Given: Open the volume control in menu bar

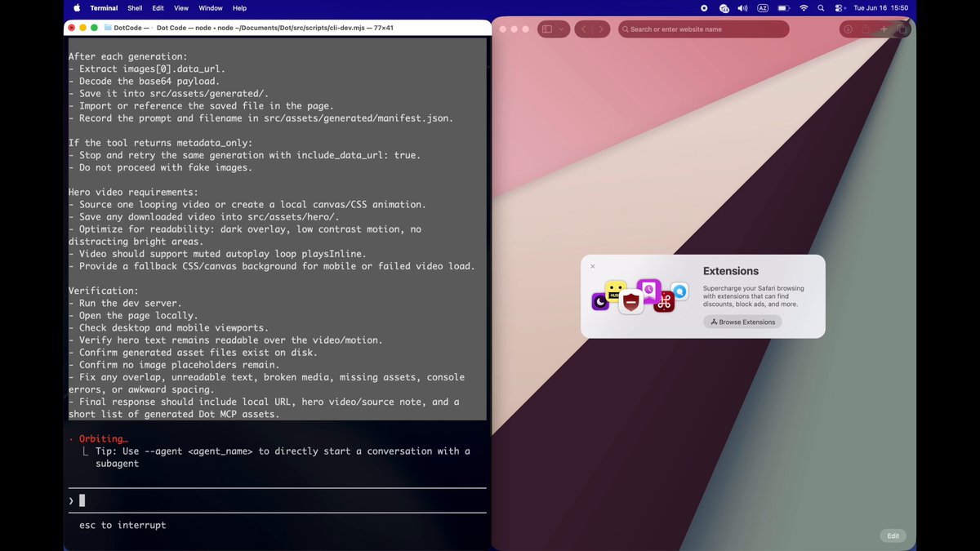Looking at the screenshot, I should click(742, 7).
